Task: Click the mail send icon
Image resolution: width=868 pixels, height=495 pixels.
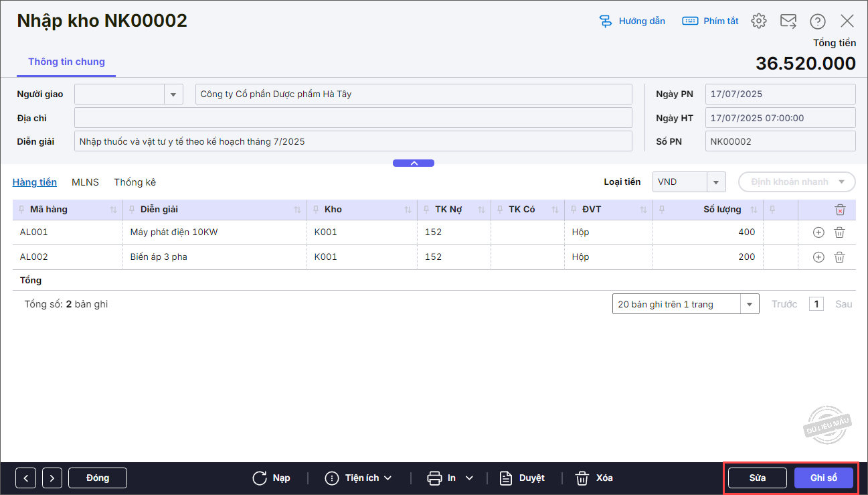Action: pos(788,21)
